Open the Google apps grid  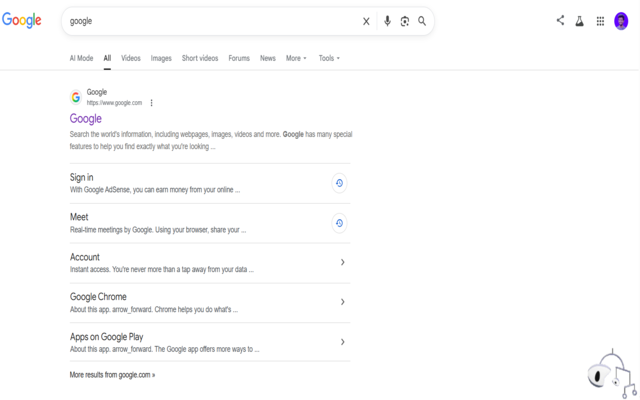pos(600,21)
